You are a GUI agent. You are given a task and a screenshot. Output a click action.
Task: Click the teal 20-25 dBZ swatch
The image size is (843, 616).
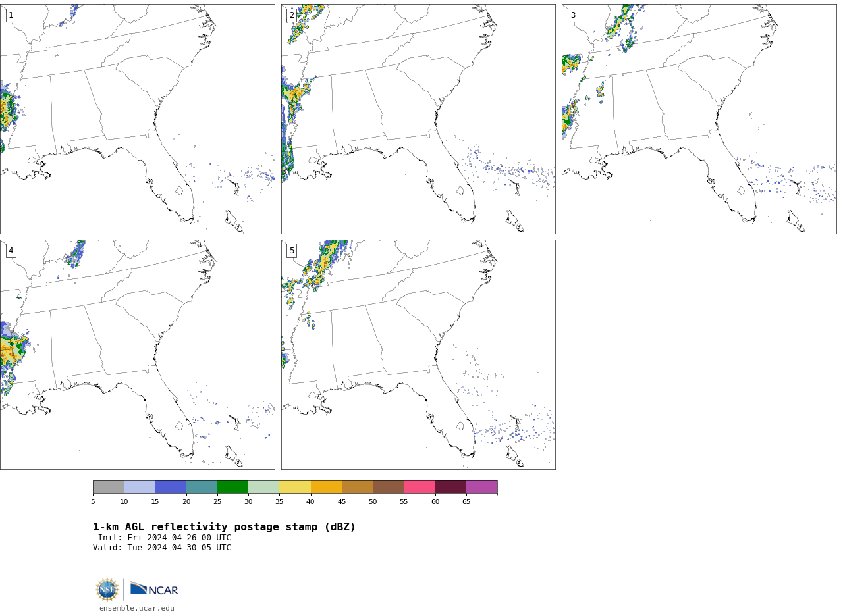(x=202, y=487)
